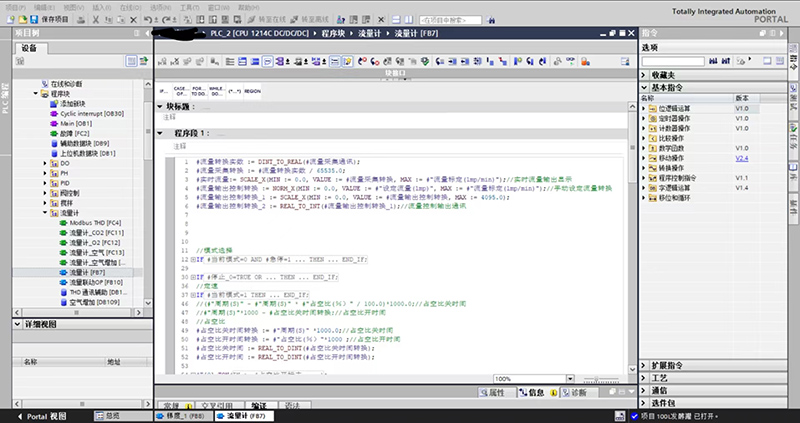The image size is (800, 423).
Task: Expand the 收藏夹 favorites section
Action: [646, 75]
